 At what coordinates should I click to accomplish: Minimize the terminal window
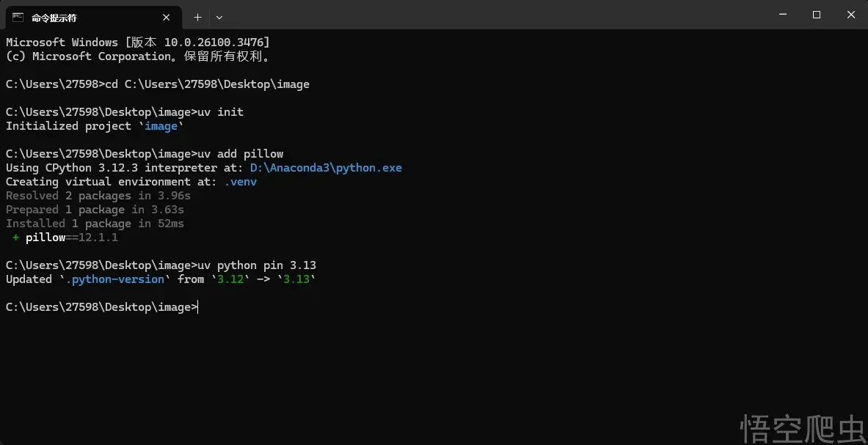point(783,15)
